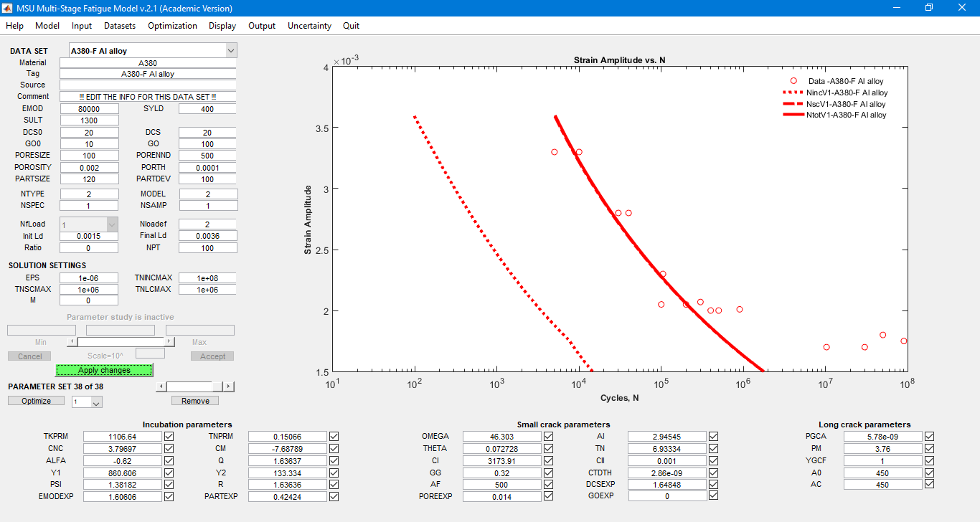Click the Optimize button

[36, 401]
